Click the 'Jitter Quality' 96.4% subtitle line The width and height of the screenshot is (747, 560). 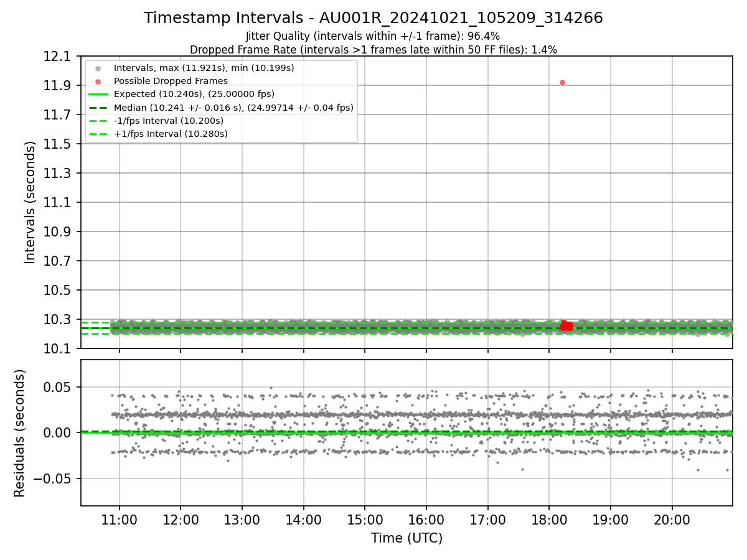(x=373, y=37)
